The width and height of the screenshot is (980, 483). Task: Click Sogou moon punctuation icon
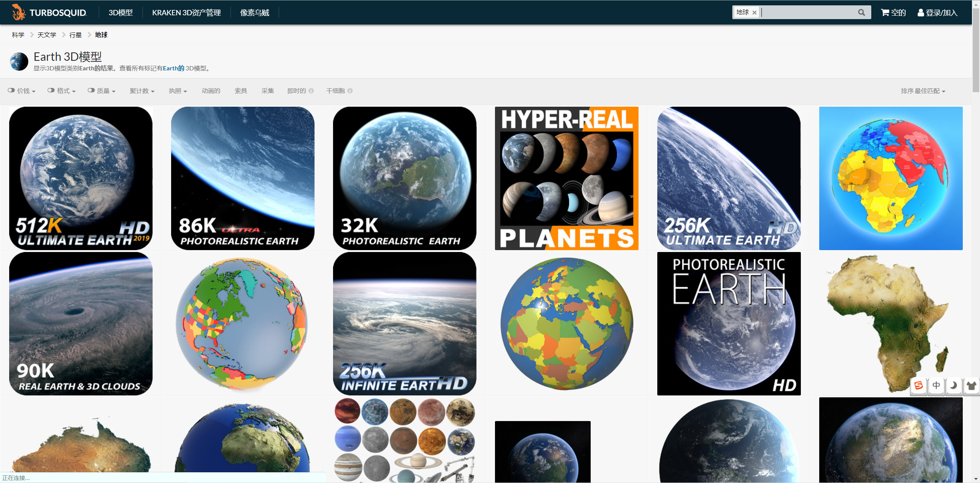pos(954,385)
